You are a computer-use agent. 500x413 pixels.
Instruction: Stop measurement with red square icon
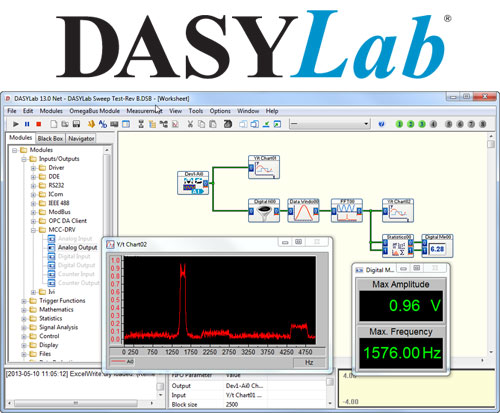pyautogui.click(x=39, y=124)
